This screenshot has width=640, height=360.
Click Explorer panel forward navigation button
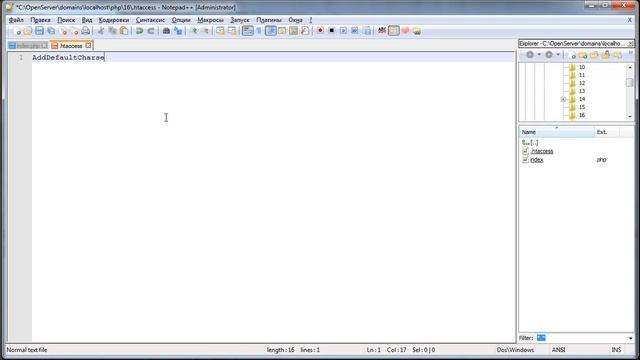(549, 55)
